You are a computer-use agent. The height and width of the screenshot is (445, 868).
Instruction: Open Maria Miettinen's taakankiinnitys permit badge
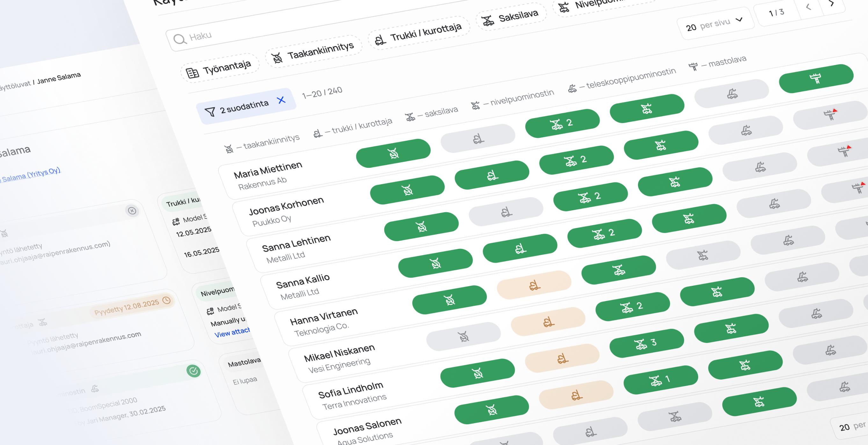[x=393, y=153]
